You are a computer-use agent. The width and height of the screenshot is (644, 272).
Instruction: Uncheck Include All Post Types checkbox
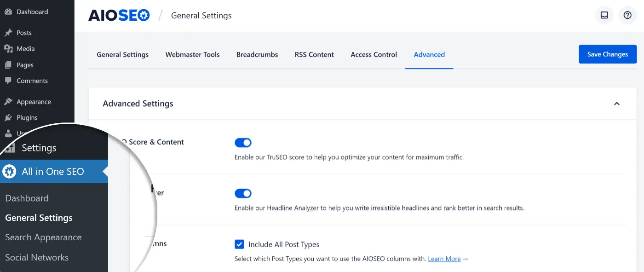239,244
